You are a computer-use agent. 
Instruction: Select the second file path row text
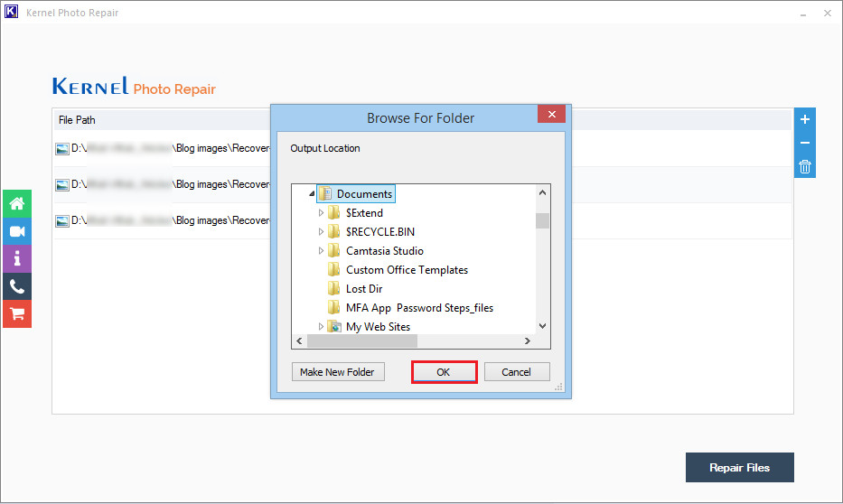[x=171, y=184]
